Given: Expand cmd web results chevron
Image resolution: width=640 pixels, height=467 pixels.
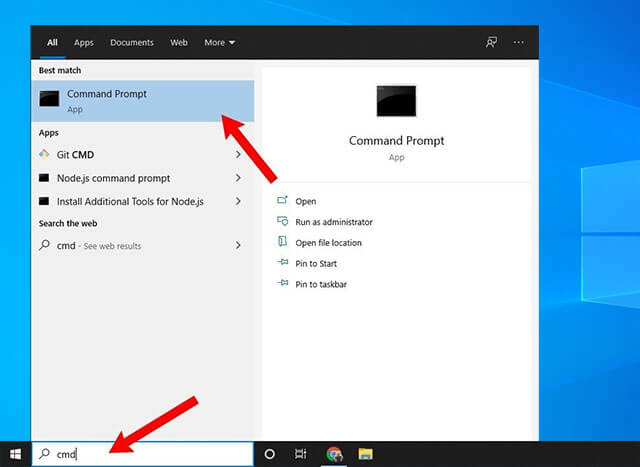Looking at the screenshot, I should [x=238, y=245].
